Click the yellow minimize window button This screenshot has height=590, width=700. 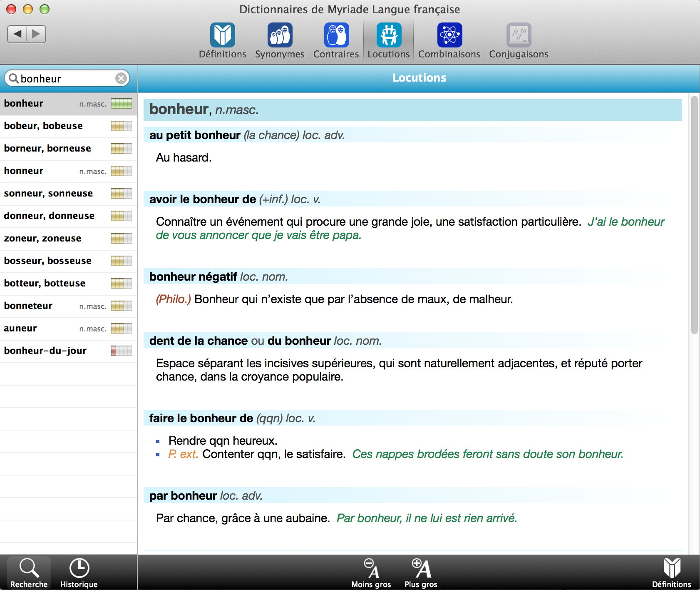pos(28,9)
